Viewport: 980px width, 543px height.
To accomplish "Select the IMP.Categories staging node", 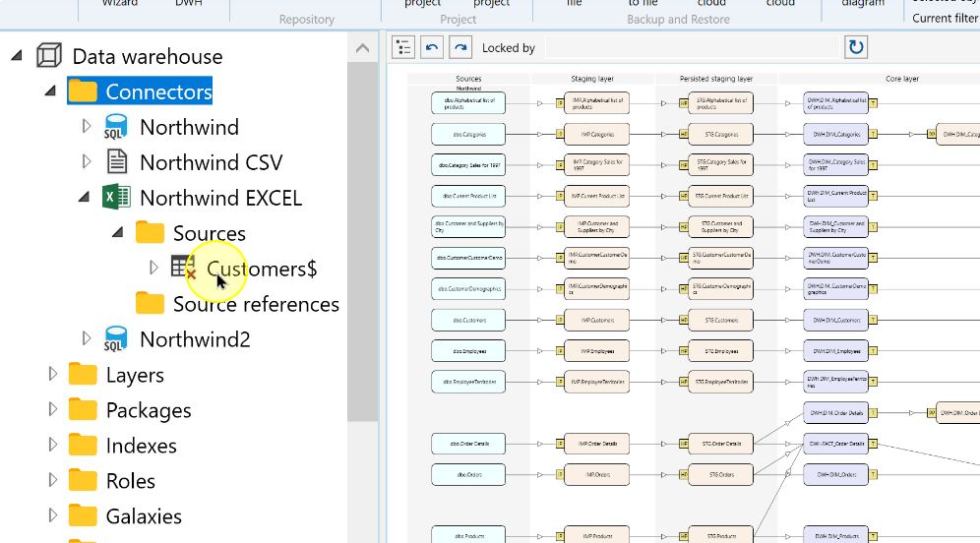I will click(597, 135).
